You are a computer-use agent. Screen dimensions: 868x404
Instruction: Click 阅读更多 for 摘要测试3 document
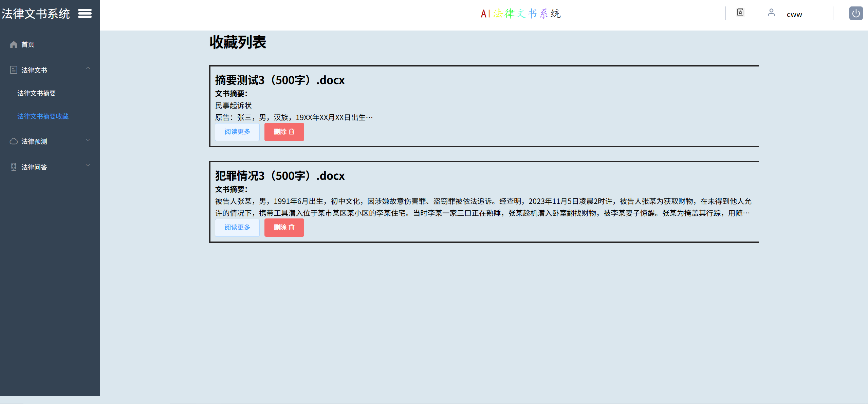(237, 132)
